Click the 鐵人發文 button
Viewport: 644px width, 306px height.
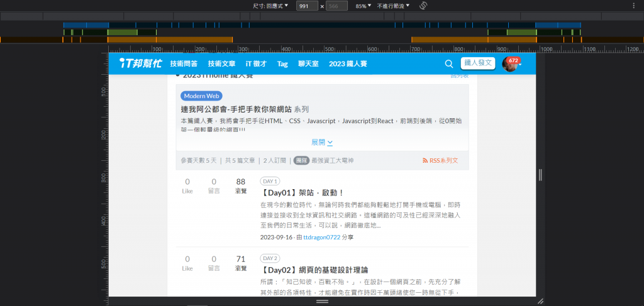click(478, 63)
